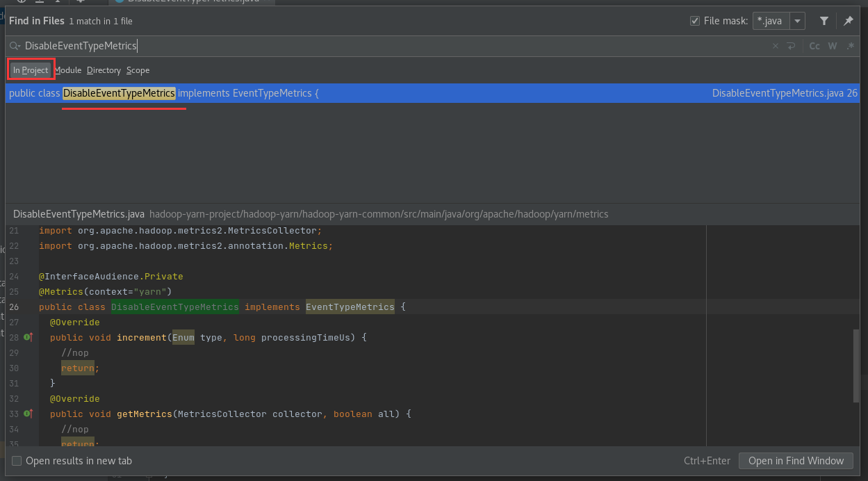Click the new line icon in search field
868x481 pixels.
click(791, 47)
